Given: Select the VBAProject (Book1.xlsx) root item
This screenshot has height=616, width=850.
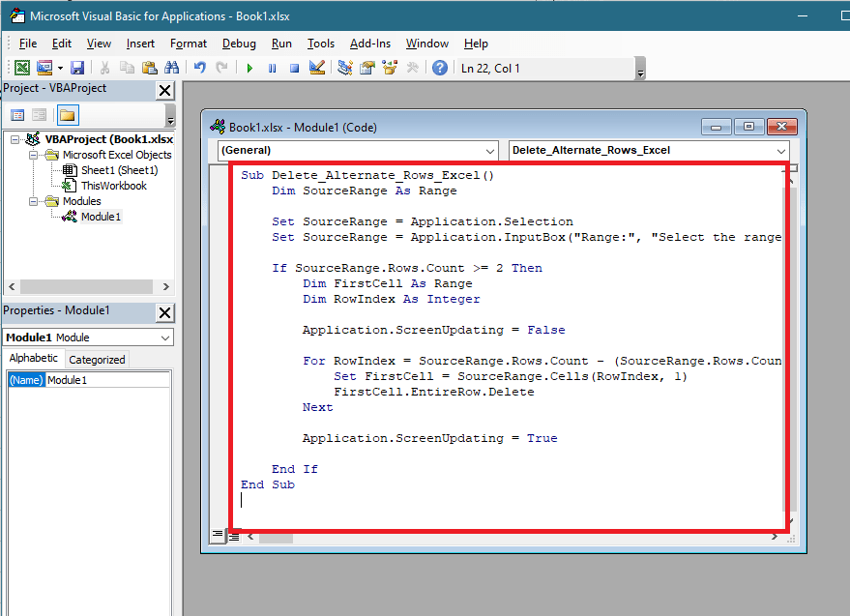Looking at the screenshot, I should tap(109, 139).
